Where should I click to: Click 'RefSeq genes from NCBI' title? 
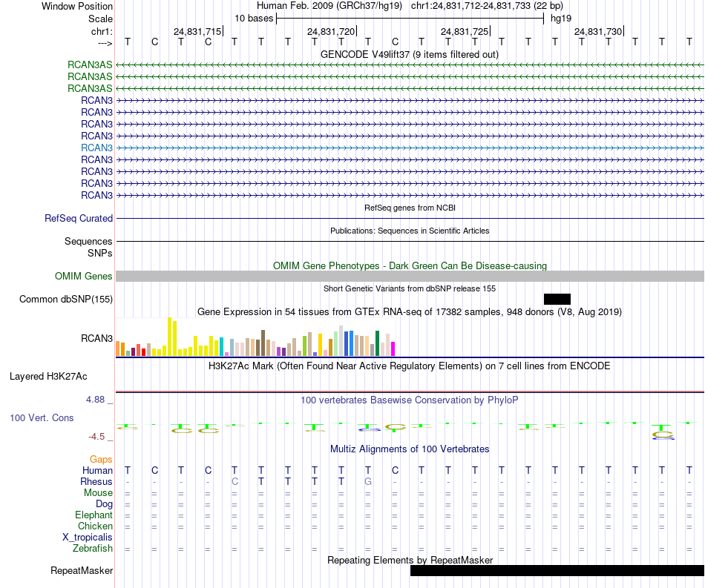coord(410,208)
